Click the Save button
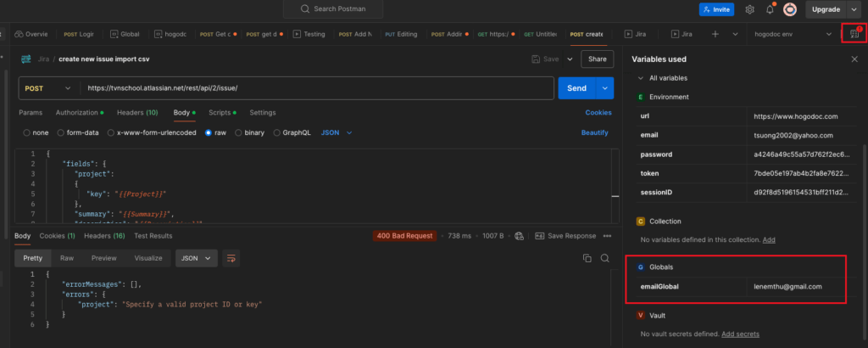The image size is (868, 348). click(545, 59)
